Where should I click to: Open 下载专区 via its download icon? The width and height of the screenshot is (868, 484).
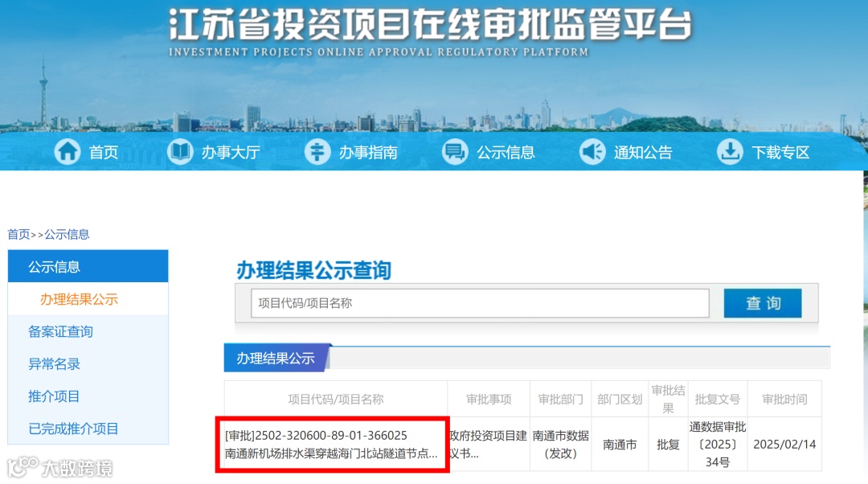coord(730,152)
